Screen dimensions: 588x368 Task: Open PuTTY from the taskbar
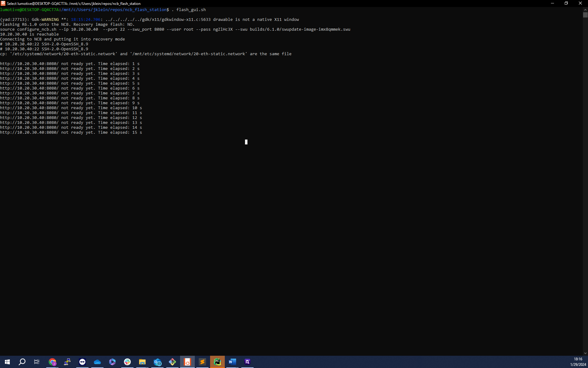(x=67, y=362)
